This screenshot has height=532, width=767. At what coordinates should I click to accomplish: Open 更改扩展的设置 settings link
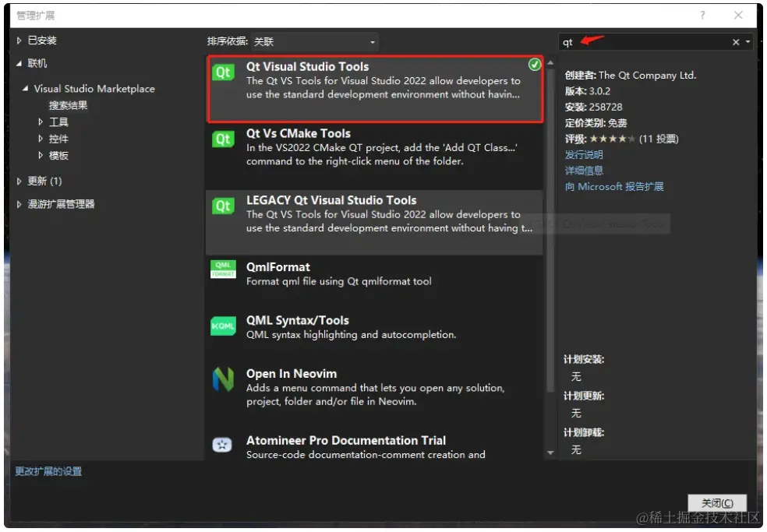pyautogui.click(x=48, y=471)
